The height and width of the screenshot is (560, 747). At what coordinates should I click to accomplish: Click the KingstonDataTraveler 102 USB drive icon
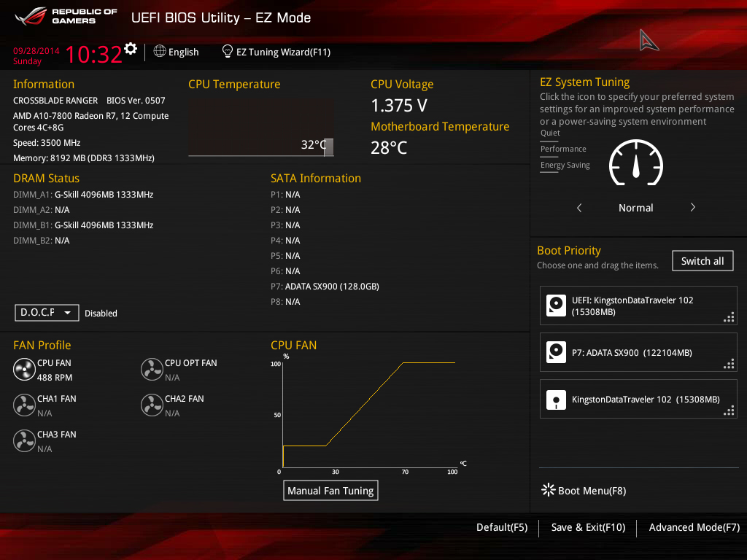click(556, 400)
